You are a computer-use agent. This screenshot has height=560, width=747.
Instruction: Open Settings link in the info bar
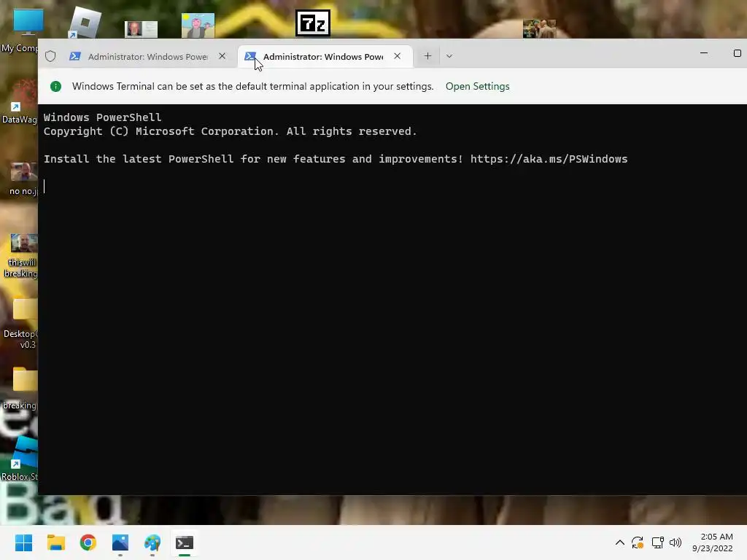477,86
